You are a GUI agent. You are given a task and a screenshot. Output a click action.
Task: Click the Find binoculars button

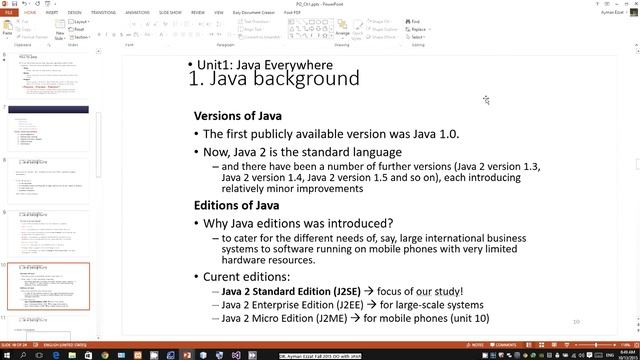(x=413, y=21)
